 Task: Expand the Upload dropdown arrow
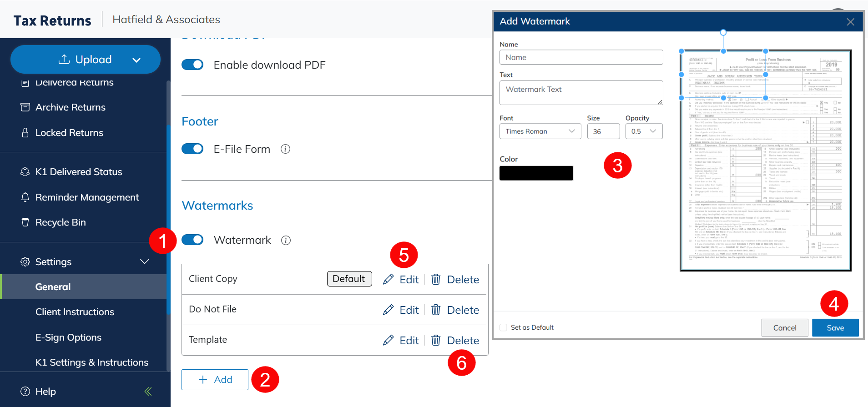pos(136,60)
